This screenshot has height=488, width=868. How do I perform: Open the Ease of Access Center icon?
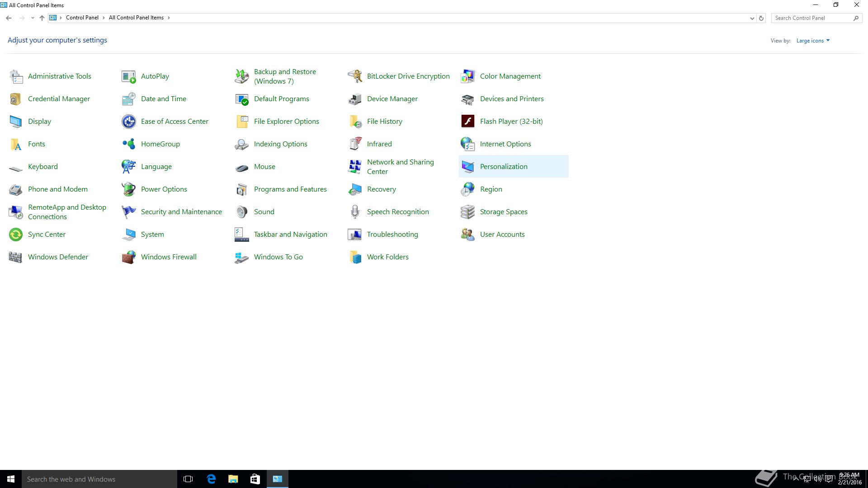(x=129, y=122)
